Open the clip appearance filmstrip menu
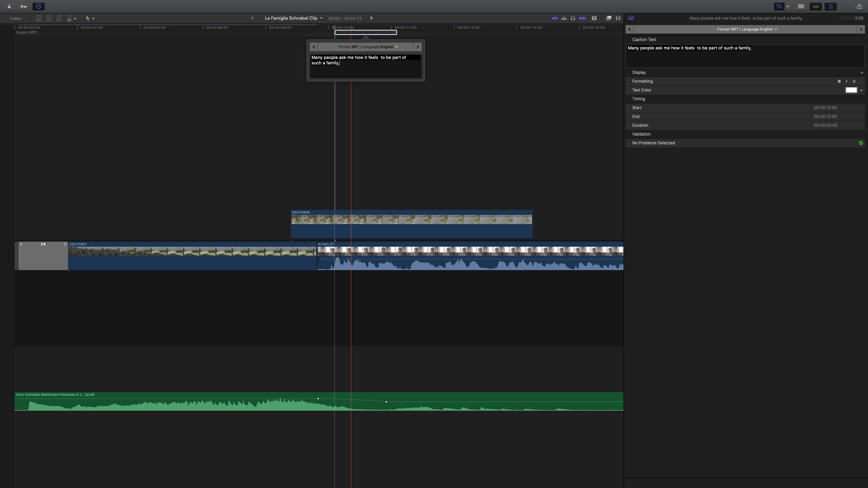Screen dimensions: 868x488 point(594,18)
